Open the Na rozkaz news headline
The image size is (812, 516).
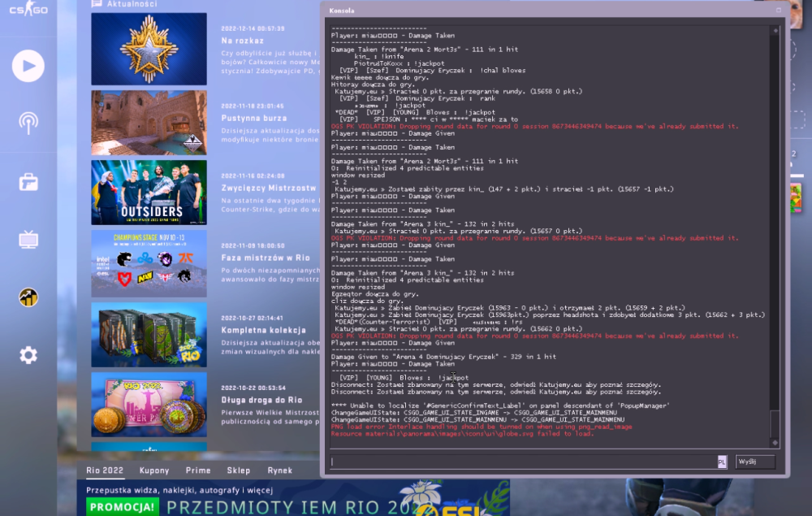coord(242,41)
